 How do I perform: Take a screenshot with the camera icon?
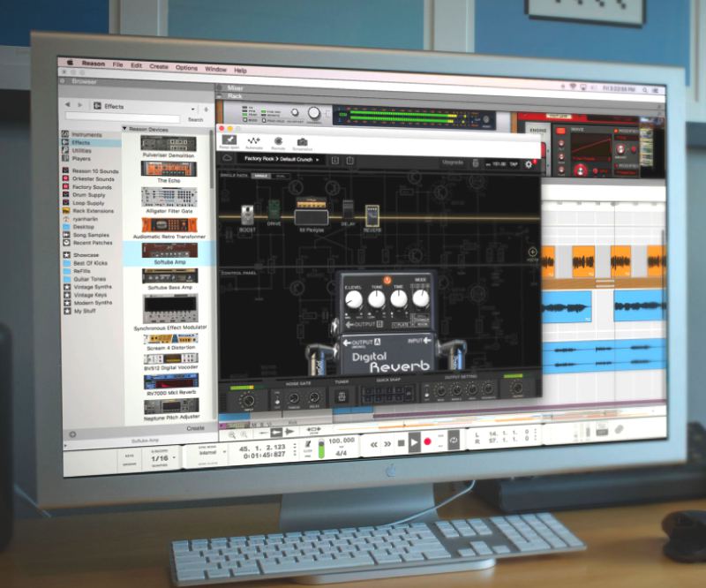pyautogui.click(x=302, y=141)
